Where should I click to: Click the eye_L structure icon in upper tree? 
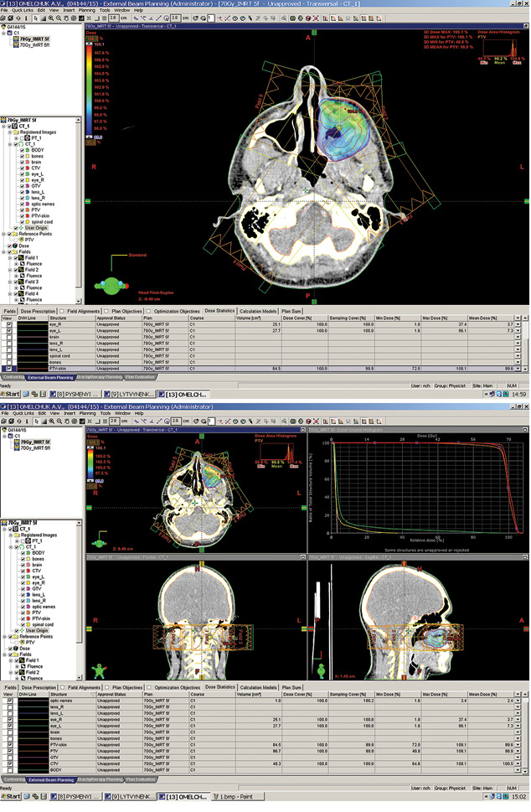point(28,174)
